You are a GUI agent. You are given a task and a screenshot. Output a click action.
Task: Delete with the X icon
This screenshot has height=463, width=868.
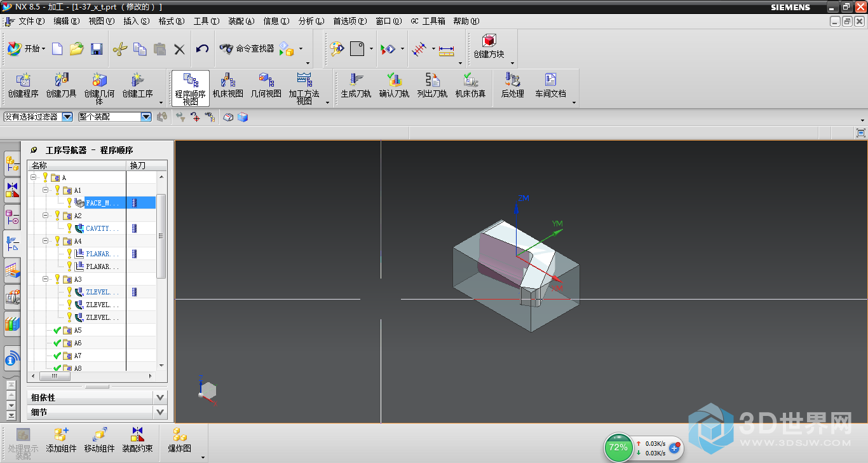point(180,48)
